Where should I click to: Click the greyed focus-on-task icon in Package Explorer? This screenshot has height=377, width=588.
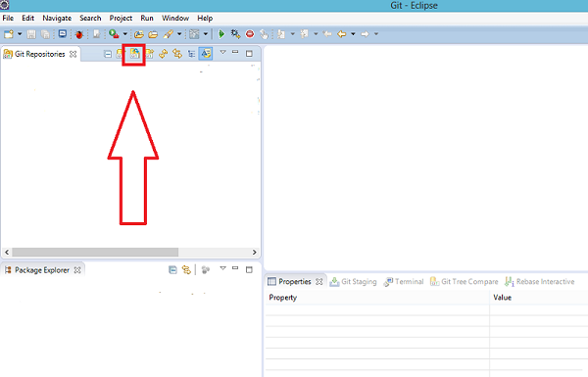tap(206, 270)
